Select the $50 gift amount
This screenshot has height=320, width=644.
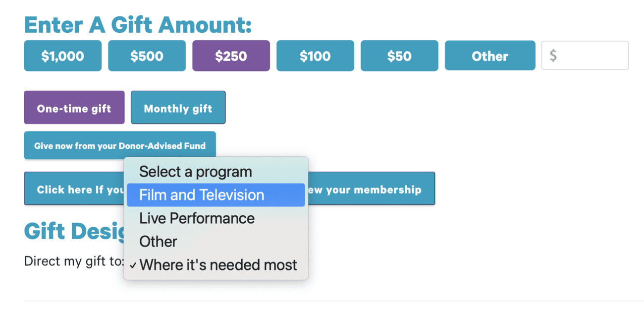click(x=399, y=56)
